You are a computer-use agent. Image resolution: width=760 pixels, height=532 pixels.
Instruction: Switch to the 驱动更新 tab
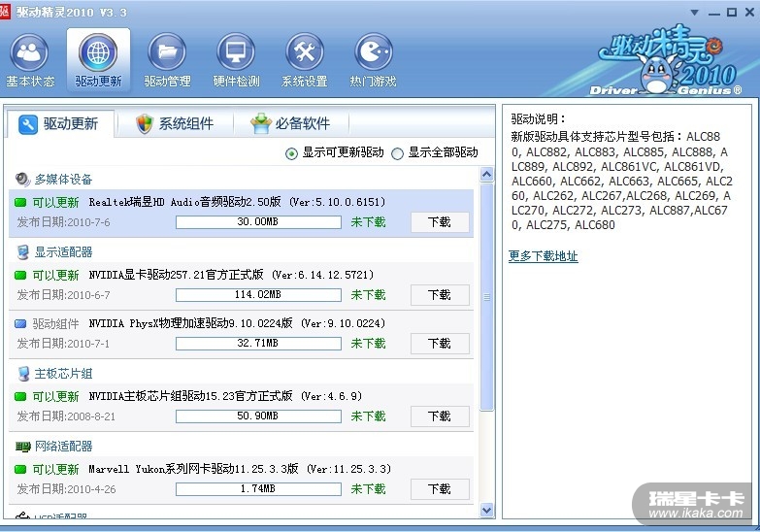point(60,124)
